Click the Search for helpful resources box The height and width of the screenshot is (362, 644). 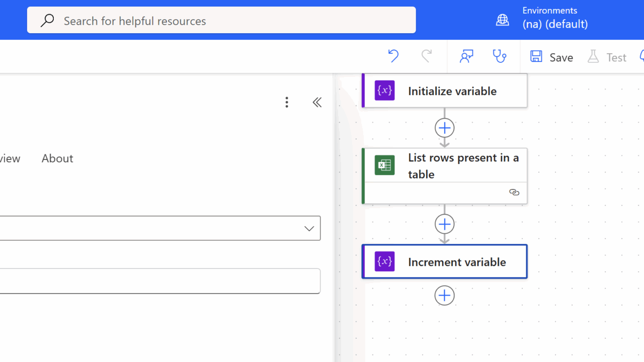pyautogui.click(x=221, y=21)
